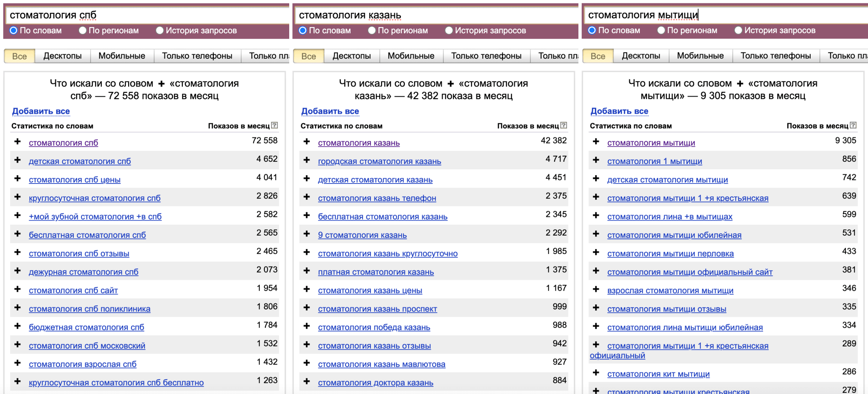Open the 'круглосуточная стоматология спб' link
Image resolution: width=868 pixels, height=394 pixels.
tap(94, 198)
